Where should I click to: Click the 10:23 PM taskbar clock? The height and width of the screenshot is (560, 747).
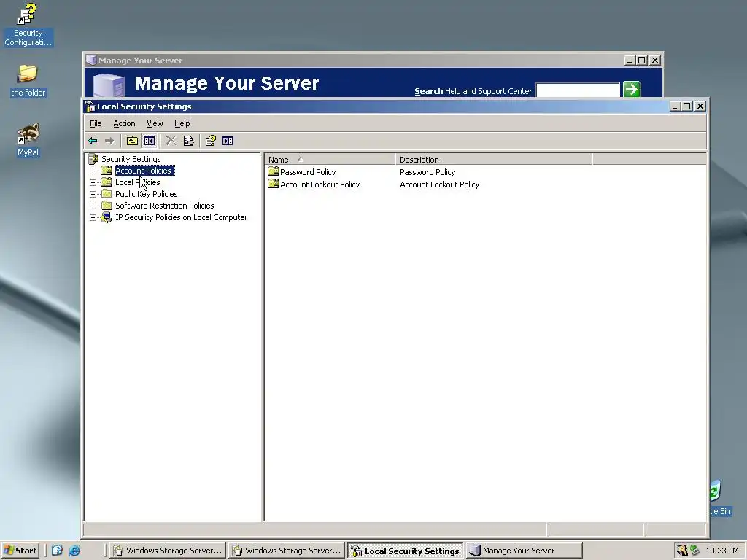[x=721, y=551]
